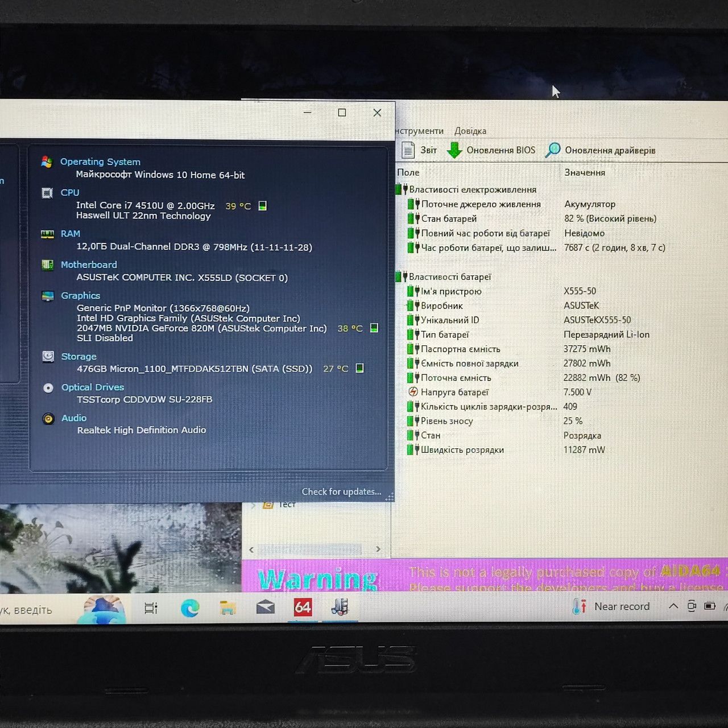Click the Звіт toolbar label in AIDA64
Viewport: 728px width, 728px height.
point(429,150)
